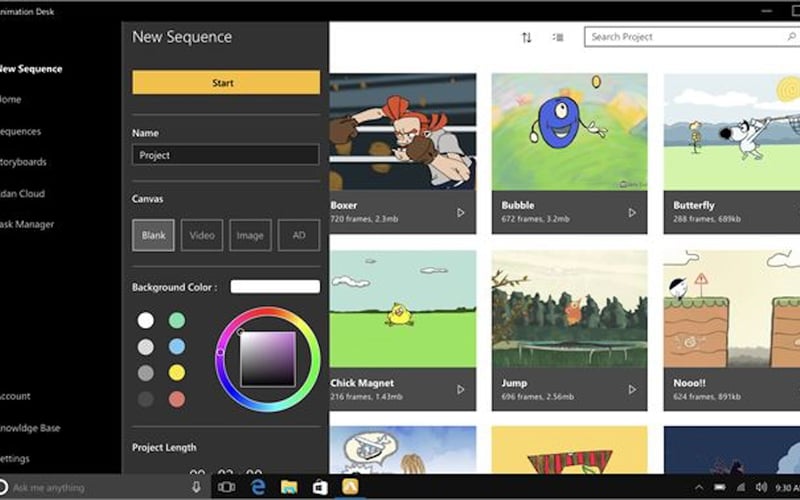Viewport: 800px width, 500px height.
Task: Pick the dark gray color swatch
Action: (145, 399)
